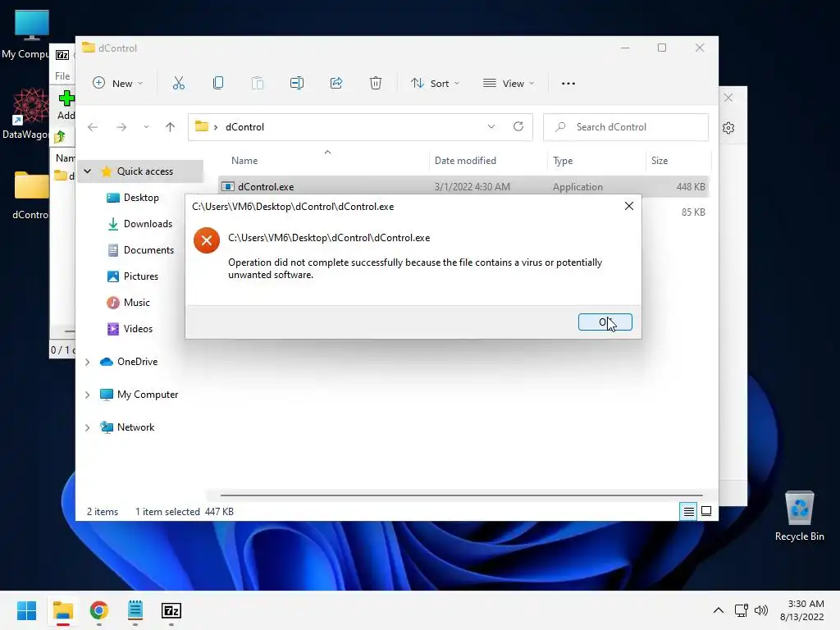The image size is (840, 630).
Task: Expand Network in navigation pane
Action: (x=87, y=427)
